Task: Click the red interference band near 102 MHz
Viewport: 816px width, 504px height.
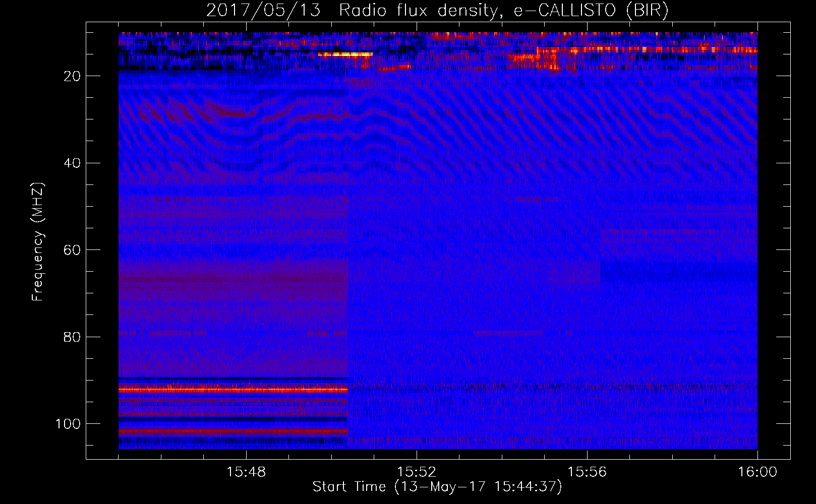Action: (x=233, y=431)
